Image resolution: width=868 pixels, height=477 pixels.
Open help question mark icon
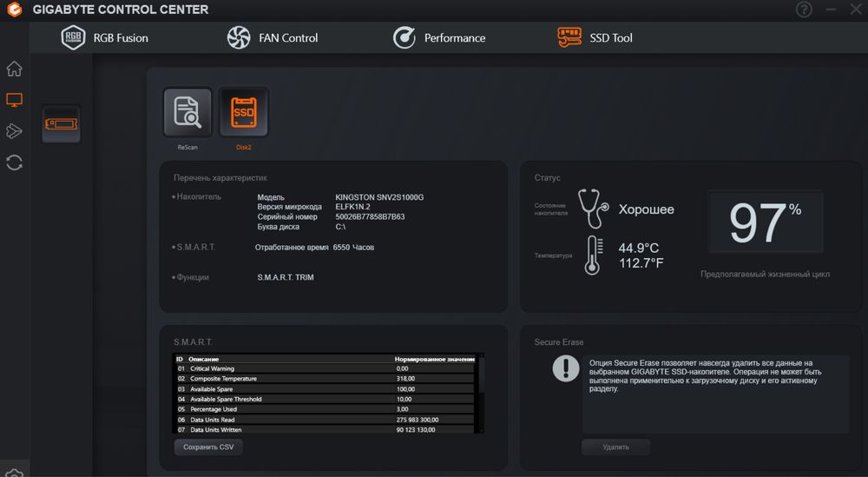coord(804,10)
